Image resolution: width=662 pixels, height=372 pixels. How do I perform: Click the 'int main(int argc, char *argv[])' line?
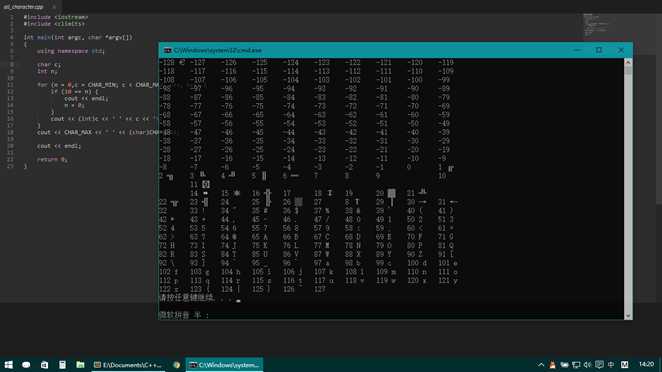coord(78,37)
